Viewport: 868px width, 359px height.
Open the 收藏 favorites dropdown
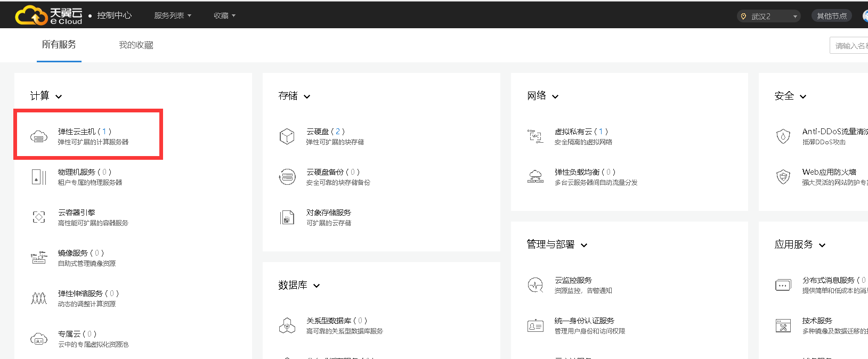224,16
